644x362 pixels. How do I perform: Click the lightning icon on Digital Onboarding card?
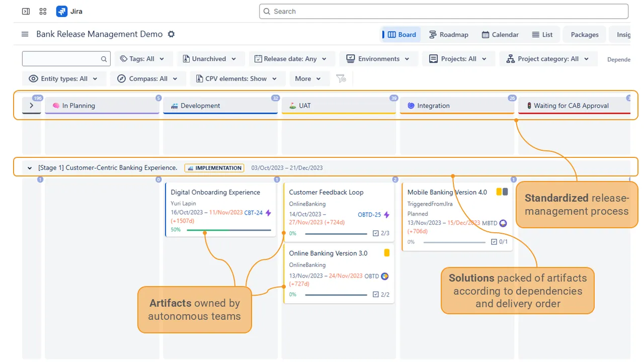pos(268,213)
